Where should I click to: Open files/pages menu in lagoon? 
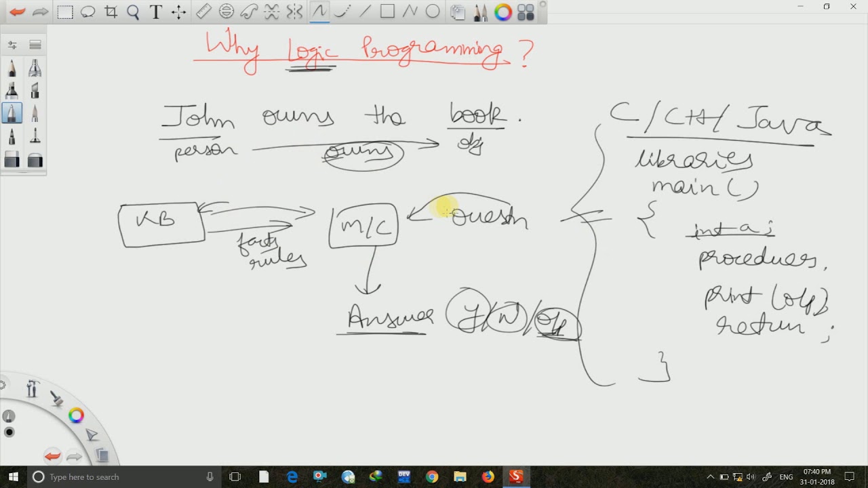102,455
